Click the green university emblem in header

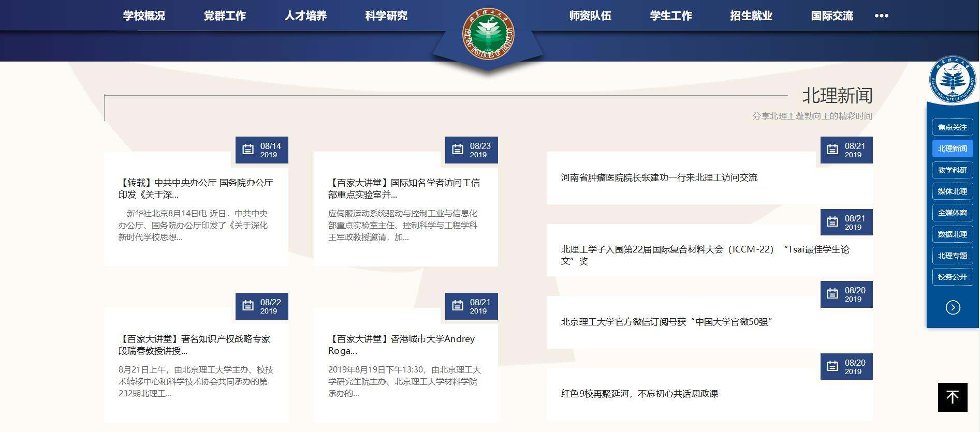(488, 34)
